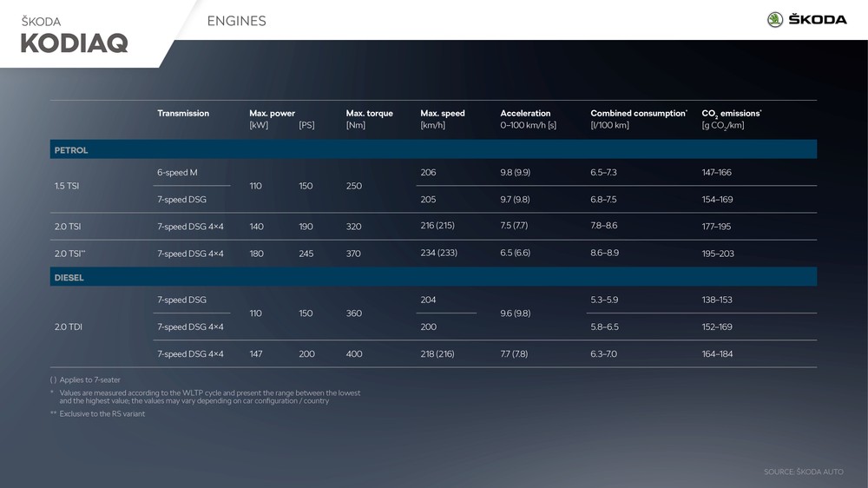Open the ENGINES heading
Screen dimensions: 868x488
(236, 21)
